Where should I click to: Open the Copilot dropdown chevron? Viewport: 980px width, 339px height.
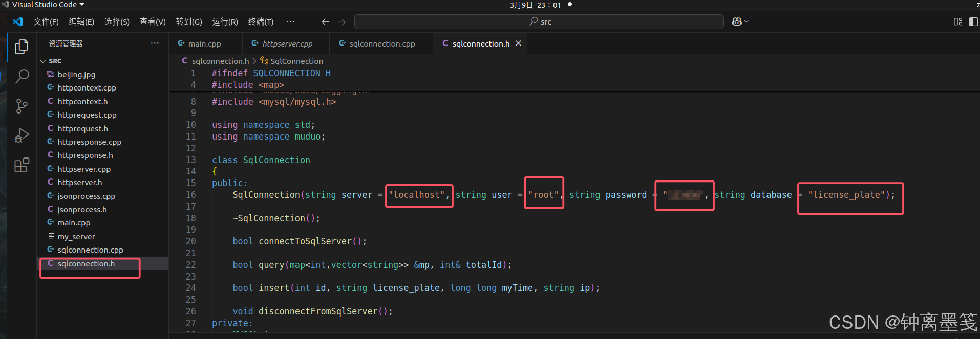(747, 22)
